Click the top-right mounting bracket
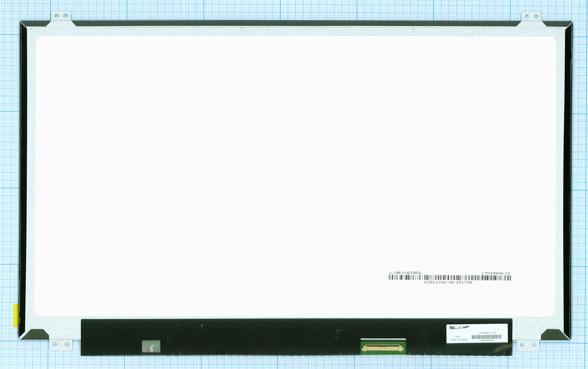Image resolution: width=588 pixels, height=369 pixels. click(x=531, y=17)
